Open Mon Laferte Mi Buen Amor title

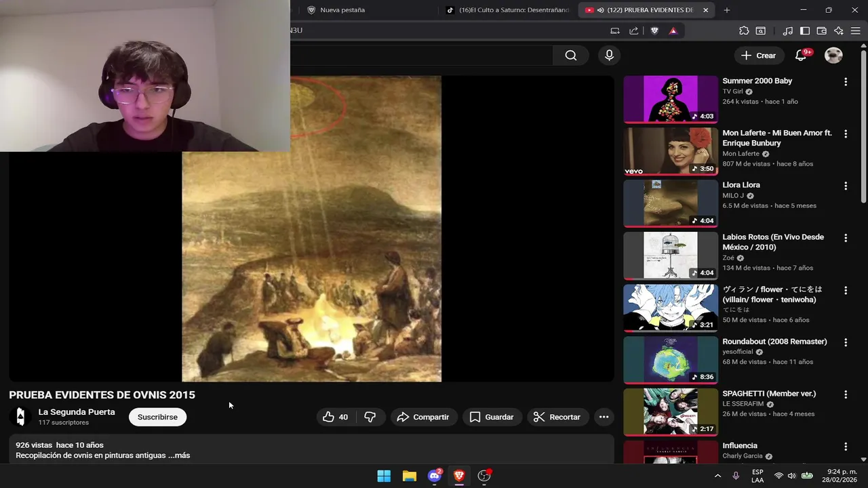pyautogui.click(x=777, y=138)
